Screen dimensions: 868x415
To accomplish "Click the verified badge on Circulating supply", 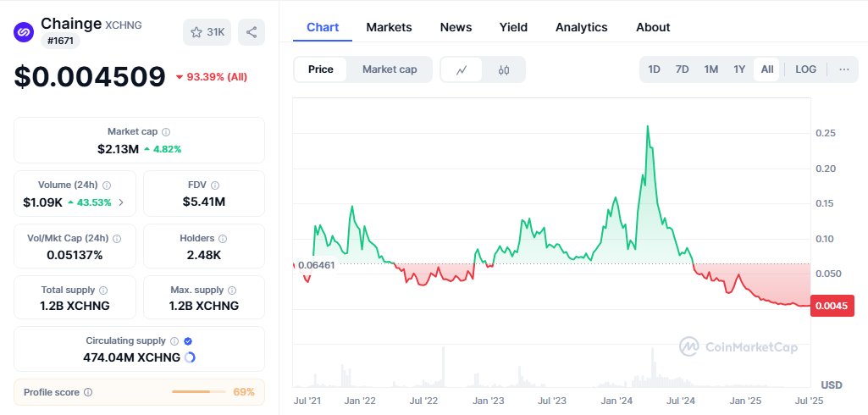I will (x=188, y=340).
